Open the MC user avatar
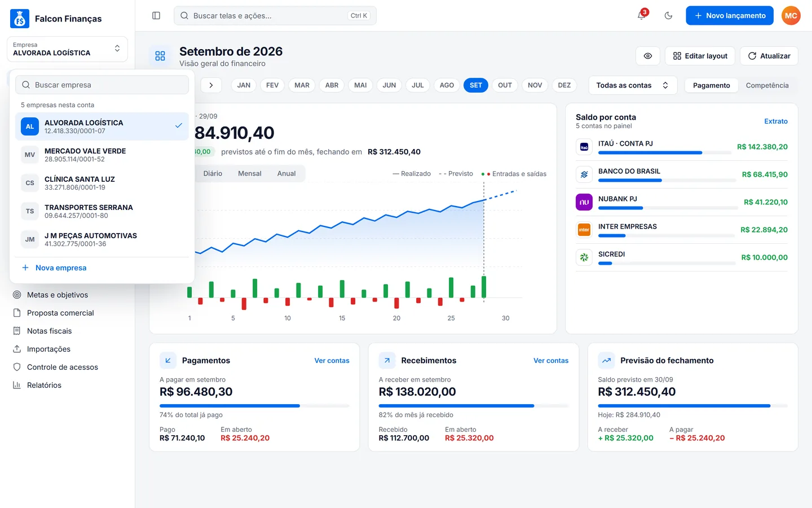The image size is (812, 508). click(x=791, y=16)
